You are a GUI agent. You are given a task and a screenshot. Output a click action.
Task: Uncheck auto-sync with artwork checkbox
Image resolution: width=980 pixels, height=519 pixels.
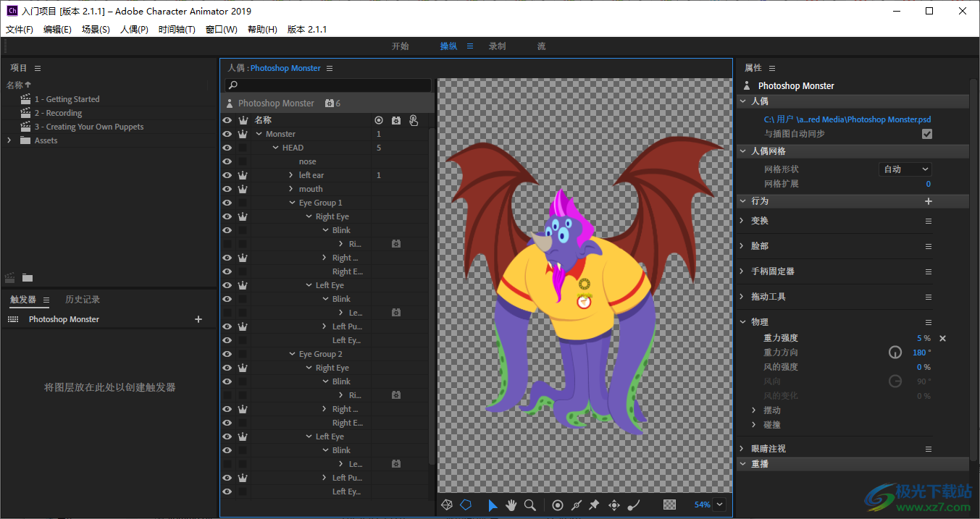coord(927,135)
